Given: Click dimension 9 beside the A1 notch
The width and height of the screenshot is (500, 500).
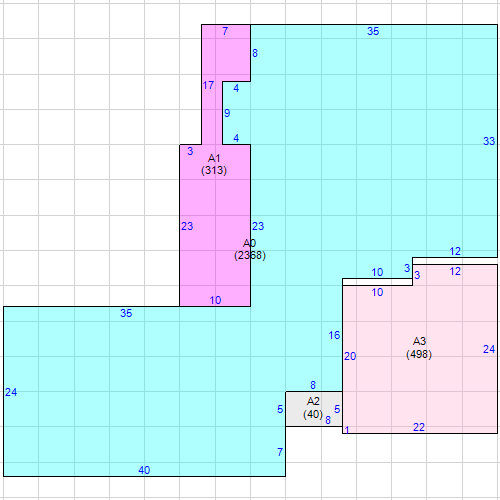Looking at the screenshot, I should click(227, 113).
